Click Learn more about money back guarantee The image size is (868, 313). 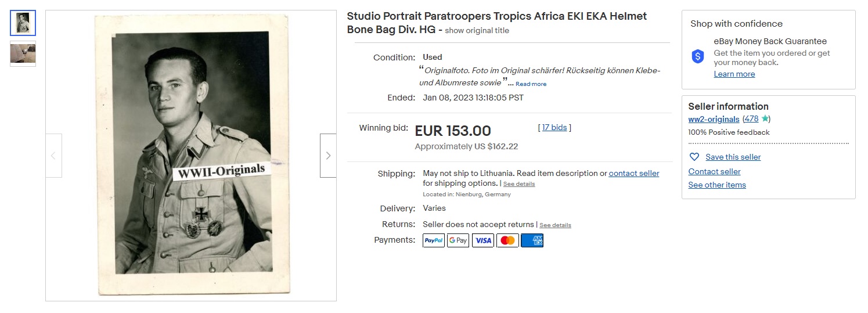pos(734,74)
